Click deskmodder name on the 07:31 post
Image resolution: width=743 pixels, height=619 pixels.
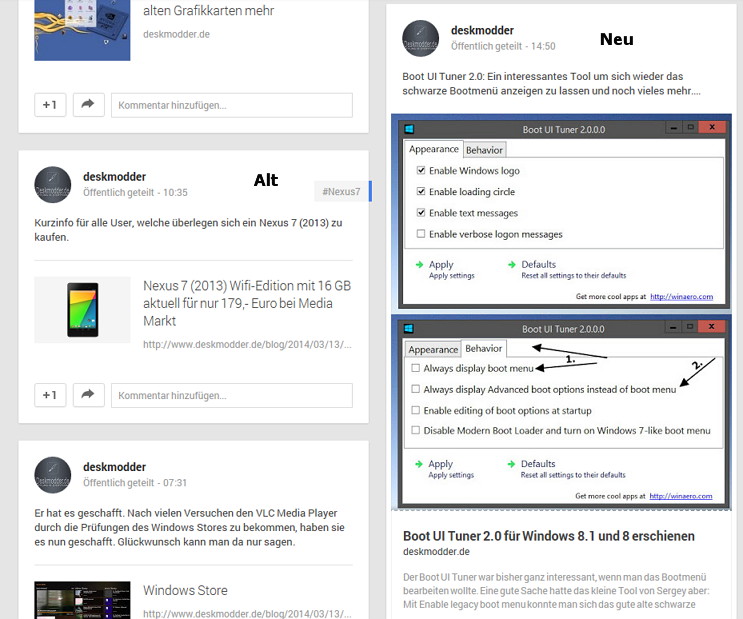pos(114,467)
